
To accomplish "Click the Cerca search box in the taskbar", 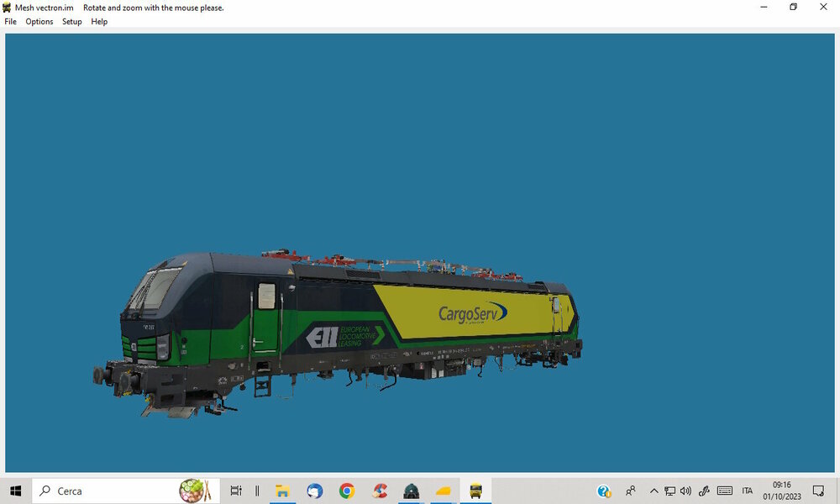I will tap(126, 491).
